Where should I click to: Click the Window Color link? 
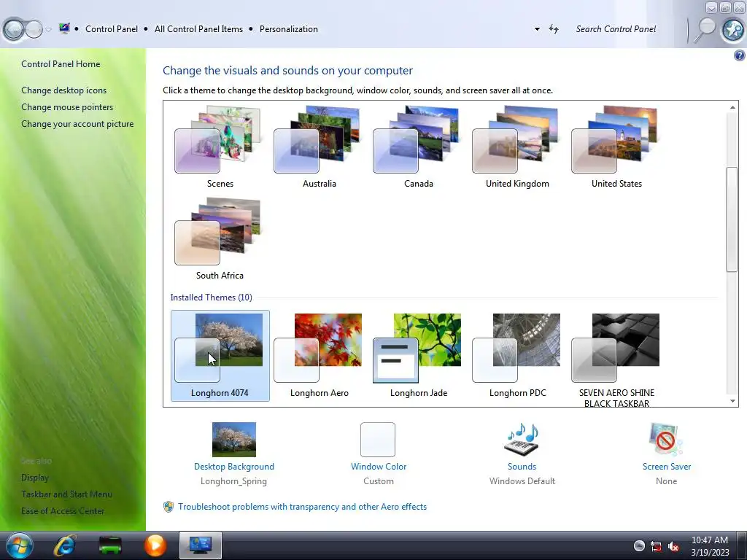coord(379,467)
